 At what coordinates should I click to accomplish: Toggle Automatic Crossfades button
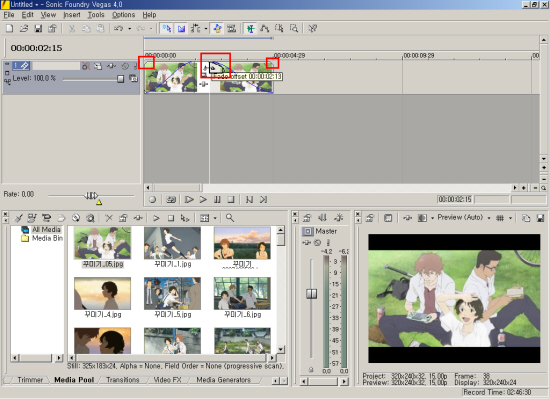coord(181,28)
